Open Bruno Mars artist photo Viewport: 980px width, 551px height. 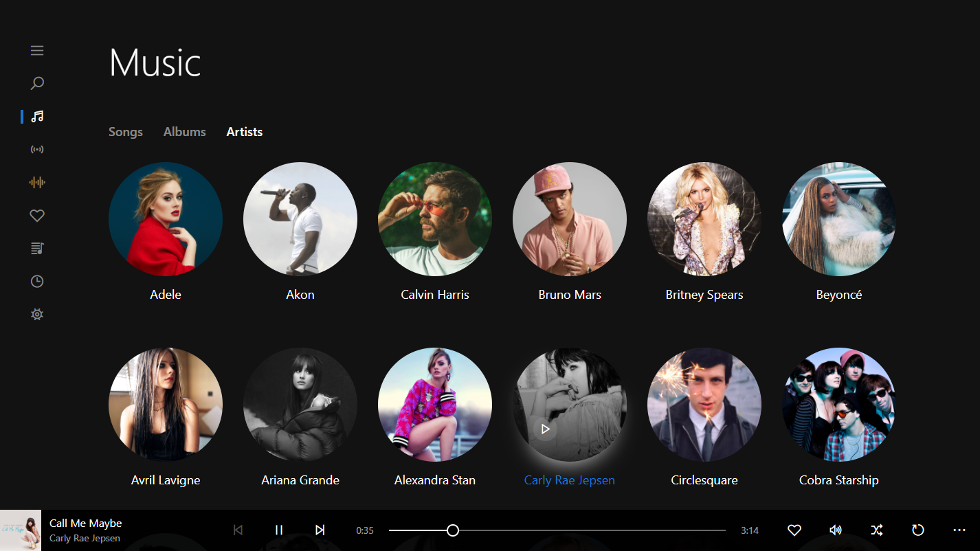570,219
